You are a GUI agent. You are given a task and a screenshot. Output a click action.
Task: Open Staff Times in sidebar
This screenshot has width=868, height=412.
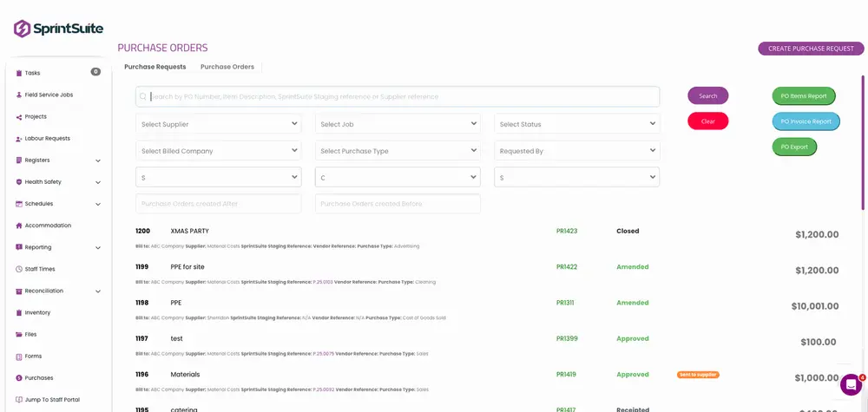point(40,269)
